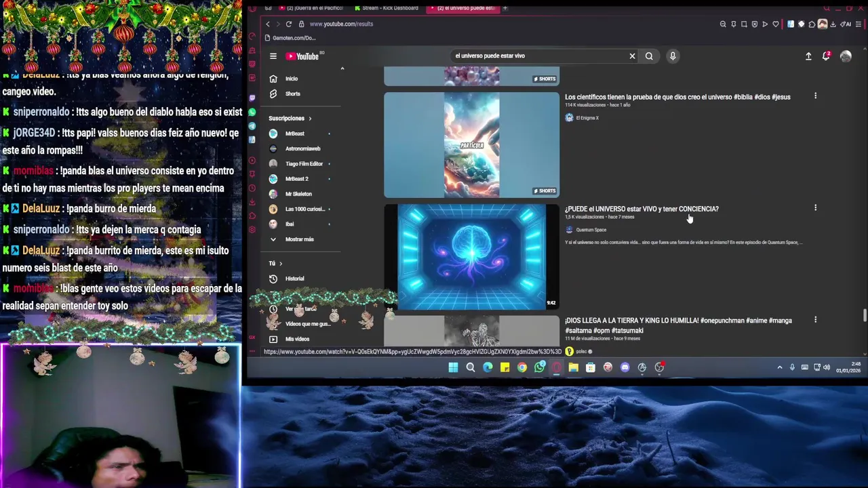Open Mis videos in the sidebar

click(297, 339)
